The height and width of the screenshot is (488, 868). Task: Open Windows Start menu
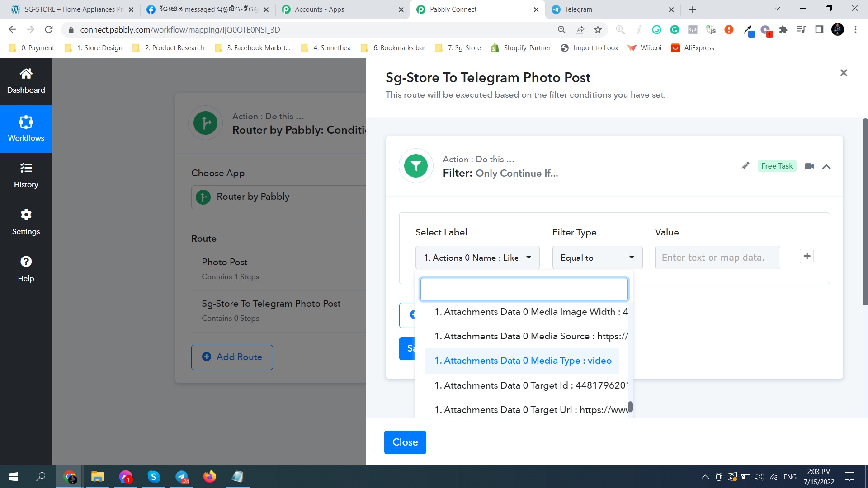coord(14,477)
